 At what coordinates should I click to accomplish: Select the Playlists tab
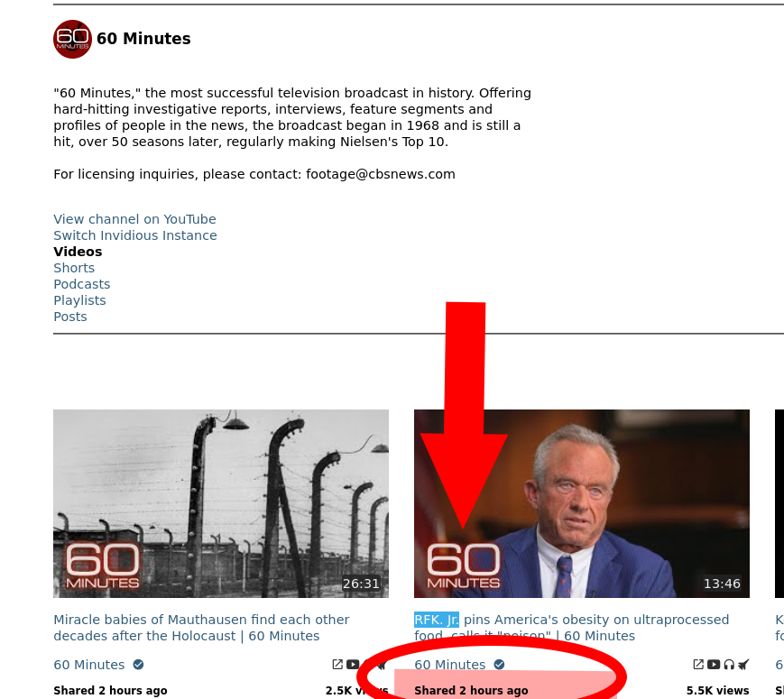80,300
